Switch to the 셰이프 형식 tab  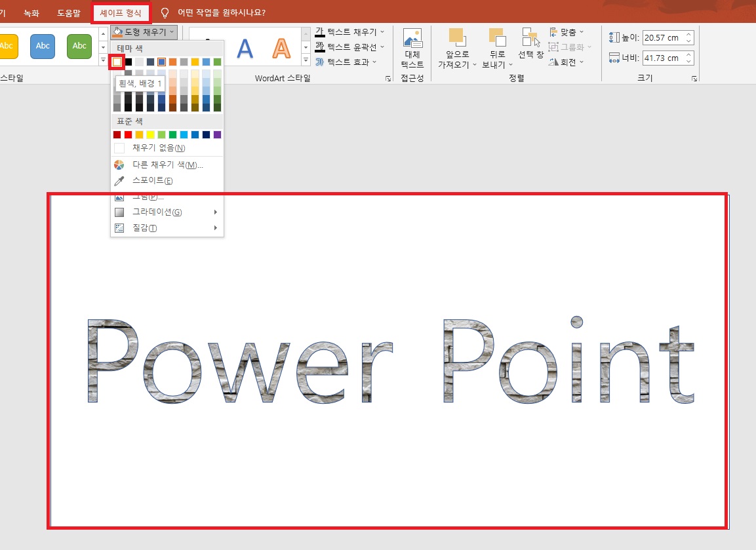point(121,12)
